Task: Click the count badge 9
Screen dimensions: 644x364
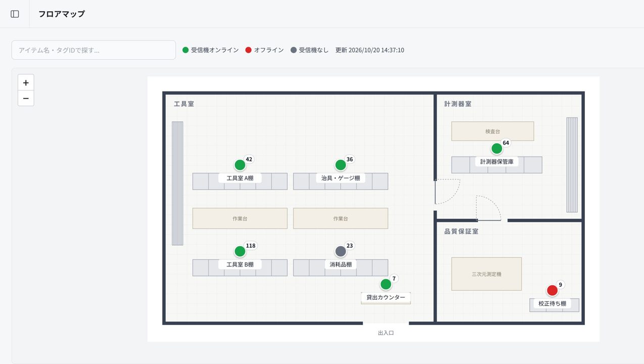Action: [560, 285]
